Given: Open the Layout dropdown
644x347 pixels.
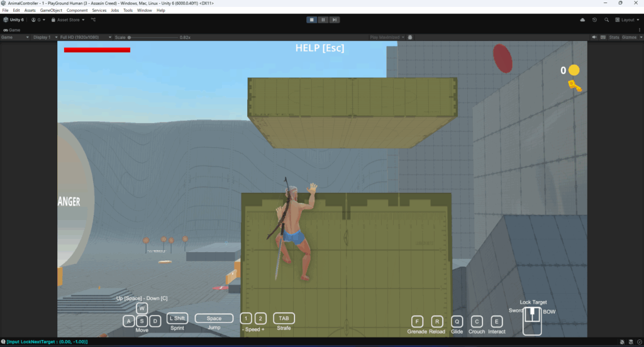Looking at the screenshot, I should 627,19.
